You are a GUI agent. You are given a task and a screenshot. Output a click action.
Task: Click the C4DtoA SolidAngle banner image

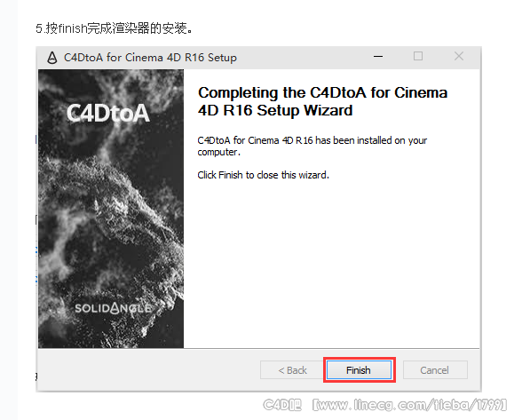[x=111, y=209]
